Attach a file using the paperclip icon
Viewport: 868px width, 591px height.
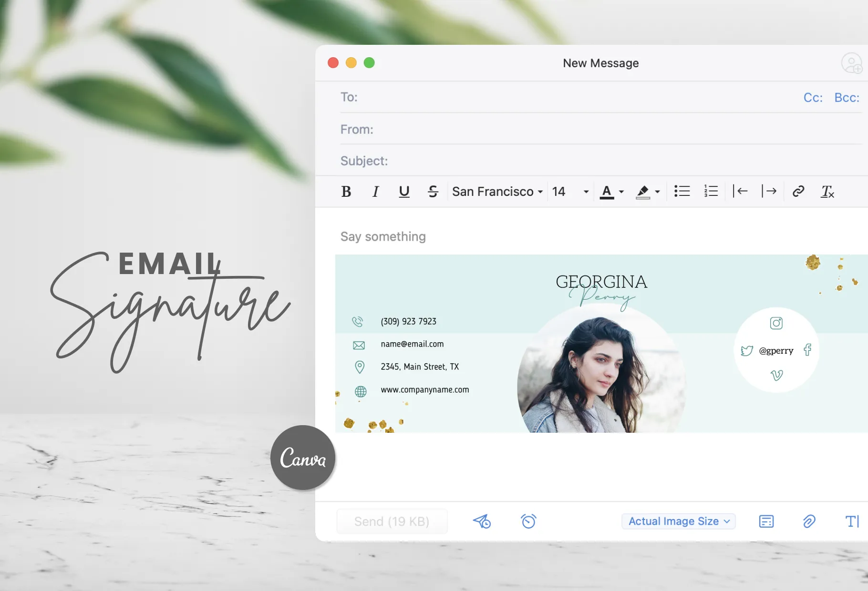click(x=808, y=521)
